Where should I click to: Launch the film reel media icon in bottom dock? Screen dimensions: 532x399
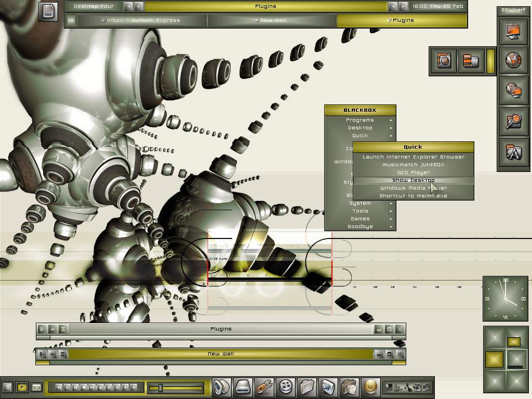[x=286, y=387]
